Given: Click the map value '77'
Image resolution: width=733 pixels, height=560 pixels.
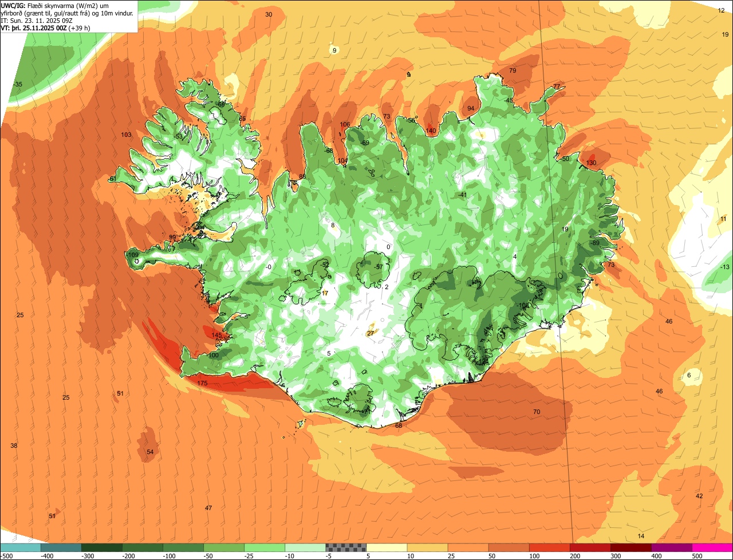Looking at the screenshot, I should 557,87.
